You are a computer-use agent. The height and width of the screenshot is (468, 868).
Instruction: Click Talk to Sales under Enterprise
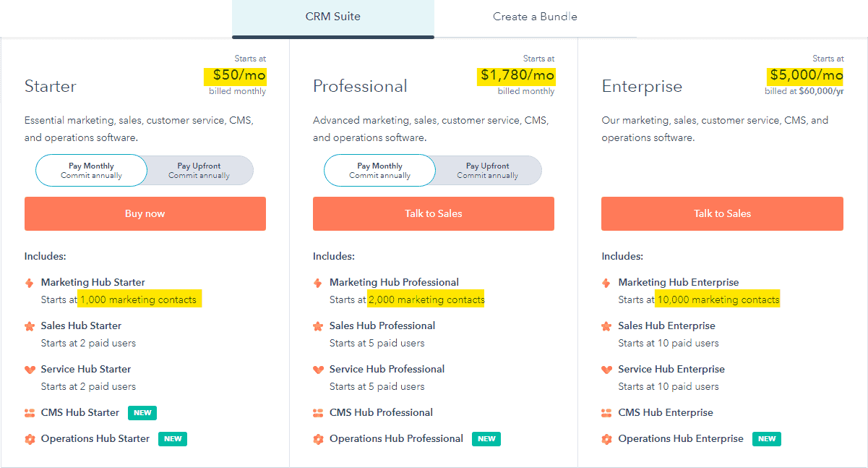[x=722, y=213]
